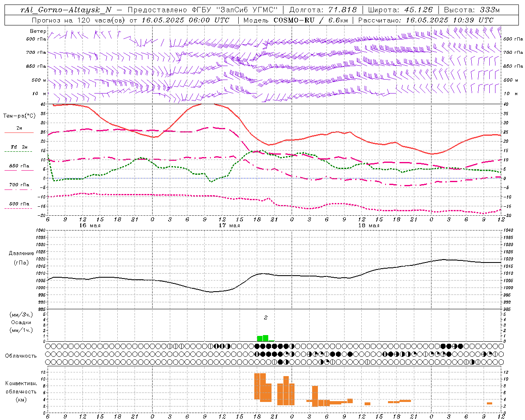Click the 18 мая date label
Screen dimensions: 525x420
point(368,226)
